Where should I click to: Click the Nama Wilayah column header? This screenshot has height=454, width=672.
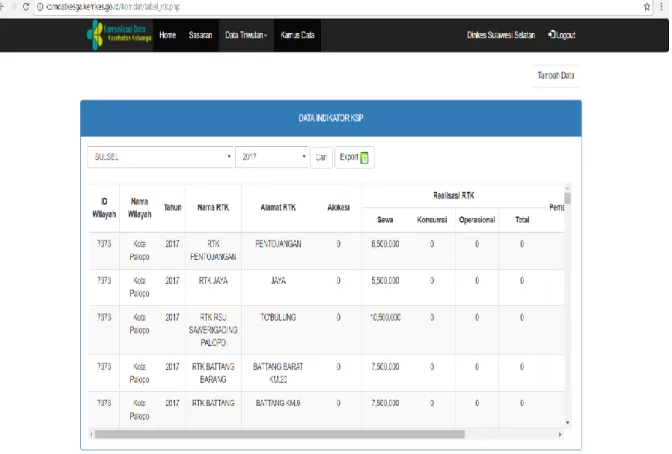(139, 208)
